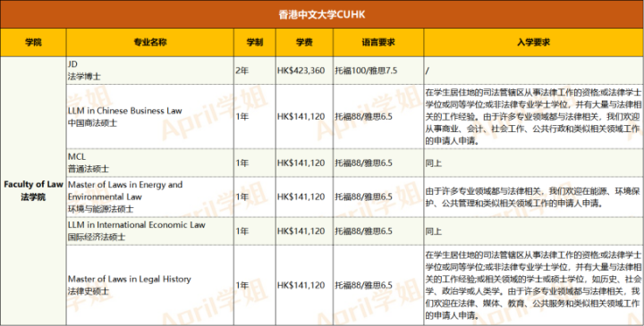Select Master of Laws in Energy and Environmental Law
644x326 pixels.
tap(150, 196)
